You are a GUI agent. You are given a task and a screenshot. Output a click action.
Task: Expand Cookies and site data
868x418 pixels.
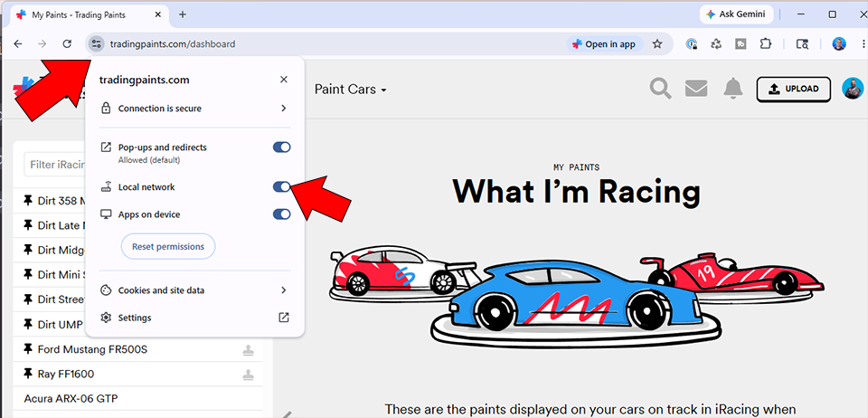pyautogui.click(x=195, y=290)
